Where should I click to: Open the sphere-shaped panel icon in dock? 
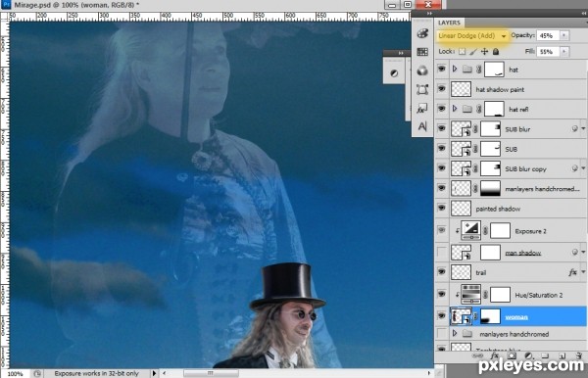(422, 71)
